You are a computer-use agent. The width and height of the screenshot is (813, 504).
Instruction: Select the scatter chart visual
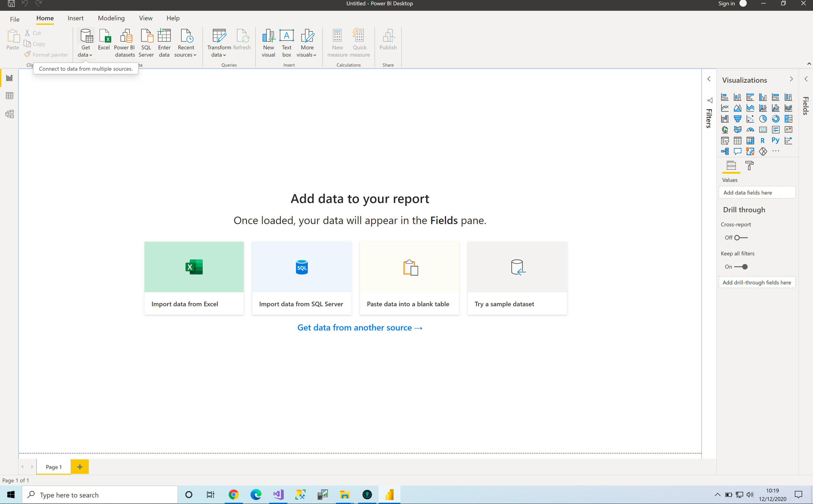(x=750, y=119)
